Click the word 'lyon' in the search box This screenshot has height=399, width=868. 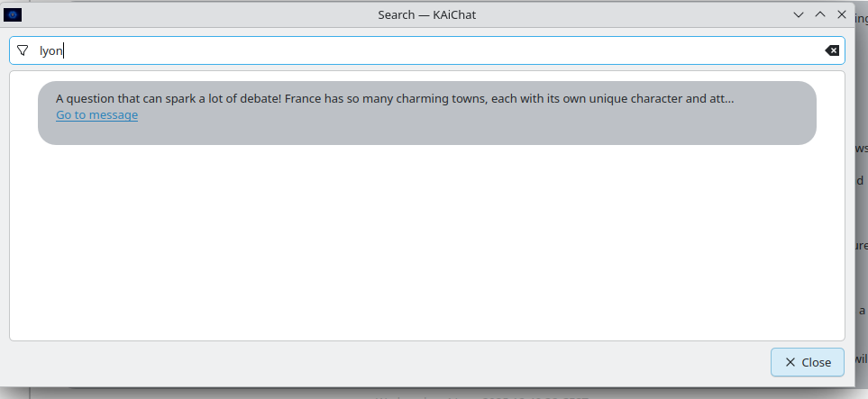point(51,51)
